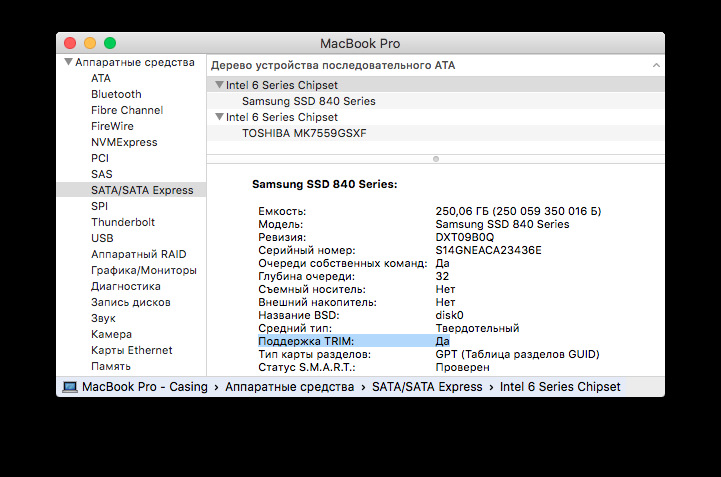
Task: Open the Память section
Action: [111, 366]
